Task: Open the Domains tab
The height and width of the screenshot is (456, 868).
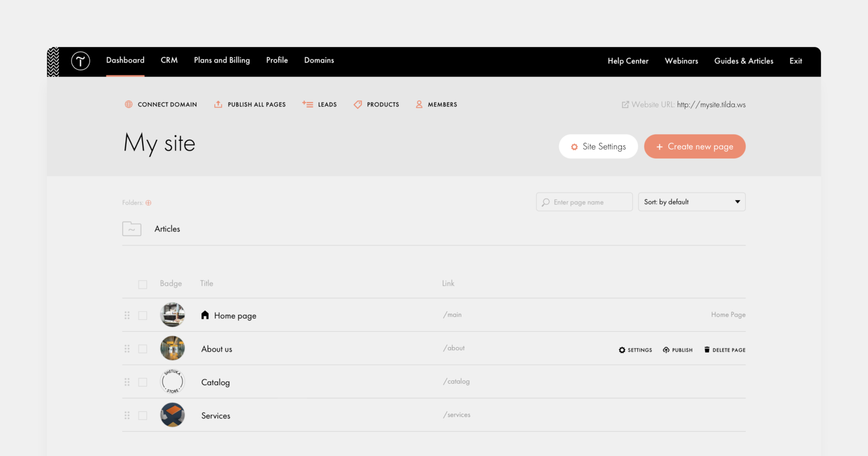Action: [319, 60]
